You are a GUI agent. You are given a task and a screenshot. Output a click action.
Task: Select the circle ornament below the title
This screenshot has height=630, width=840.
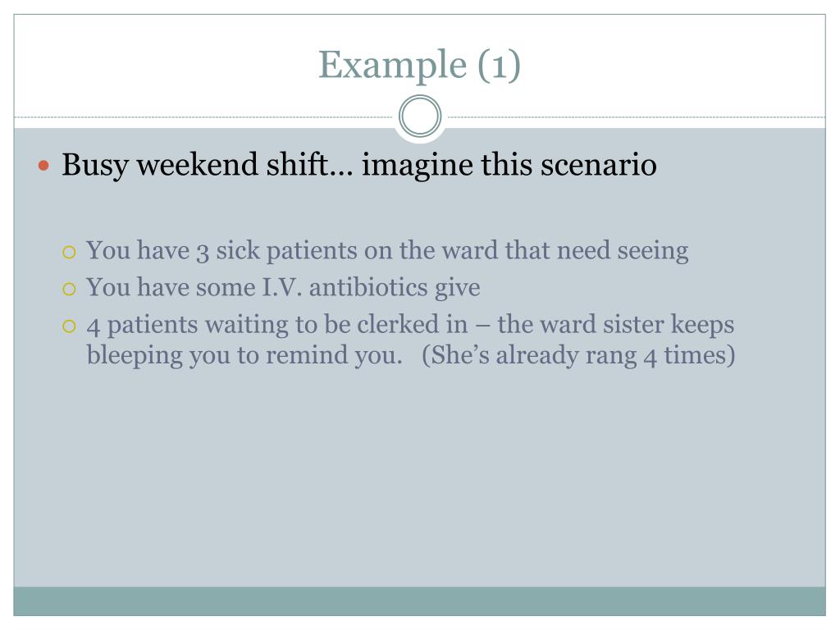pos(420,116)
